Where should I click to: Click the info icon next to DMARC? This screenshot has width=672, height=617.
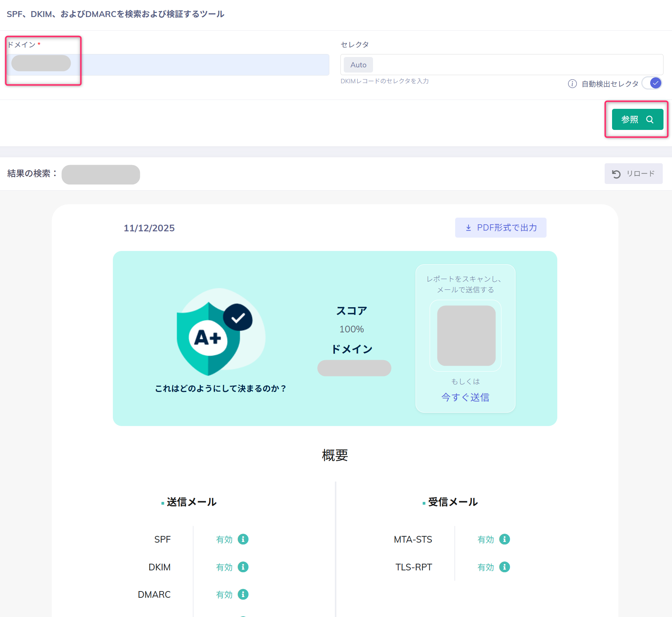click(x=243, y=594)
